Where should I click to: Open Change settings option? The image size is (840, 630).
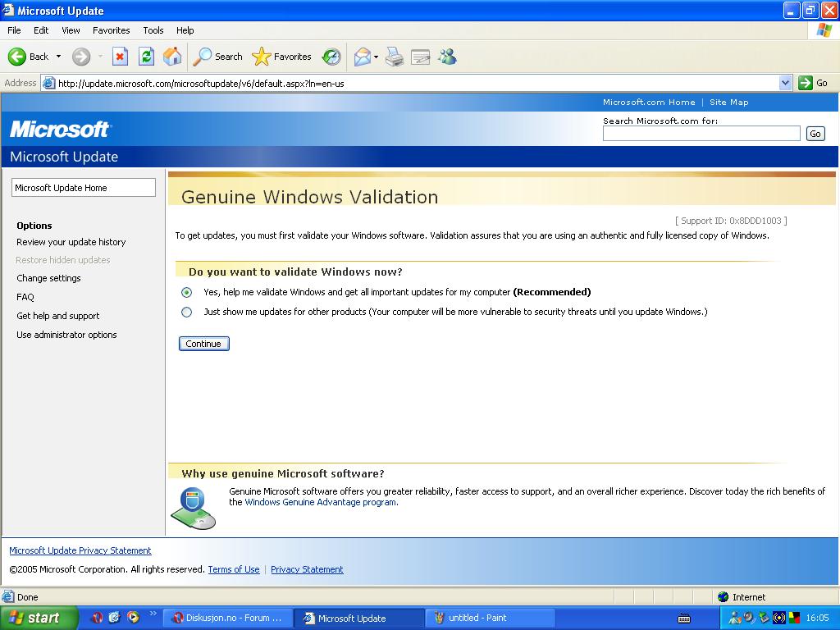tap(48, 278)
